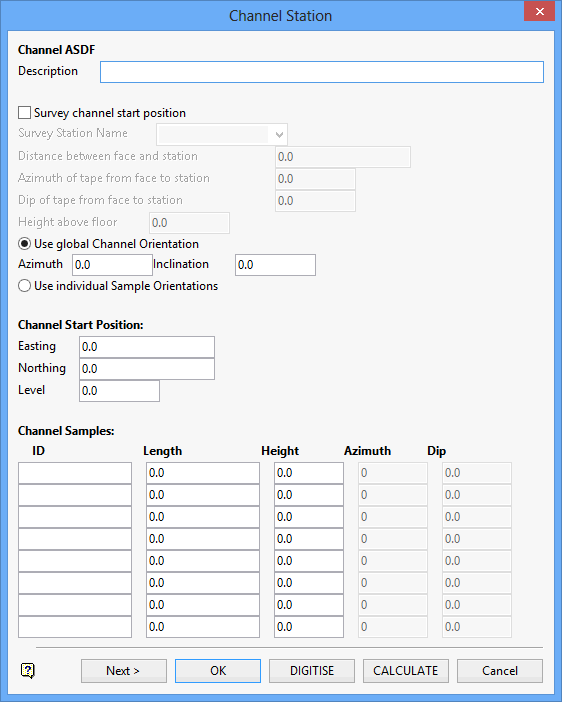Close the Channel Station dialog
The image size is (562, 702).
pos(540,11)
